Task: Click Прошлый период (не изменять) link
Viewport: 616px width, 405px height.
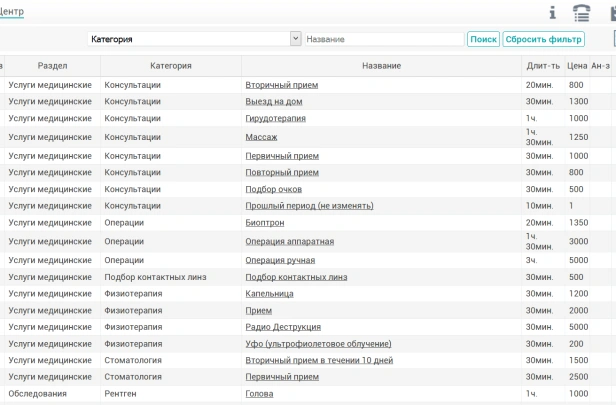Action: (309, 206)
